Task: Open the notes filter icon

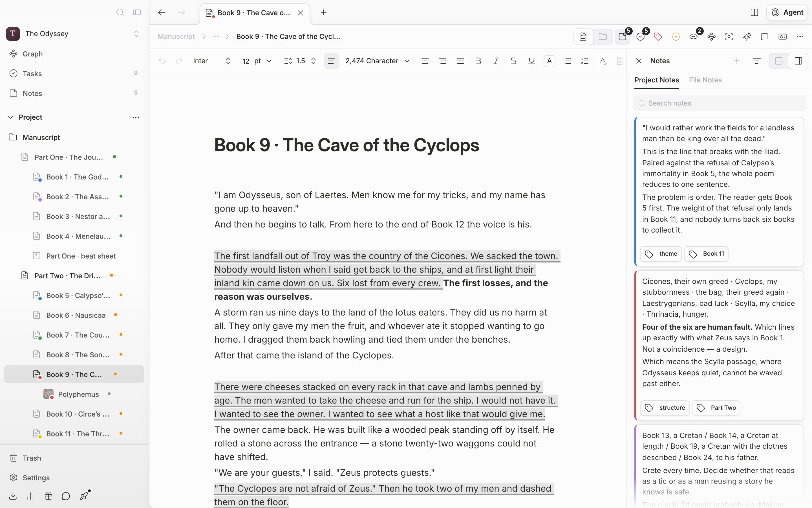Action: pos(756,61)
